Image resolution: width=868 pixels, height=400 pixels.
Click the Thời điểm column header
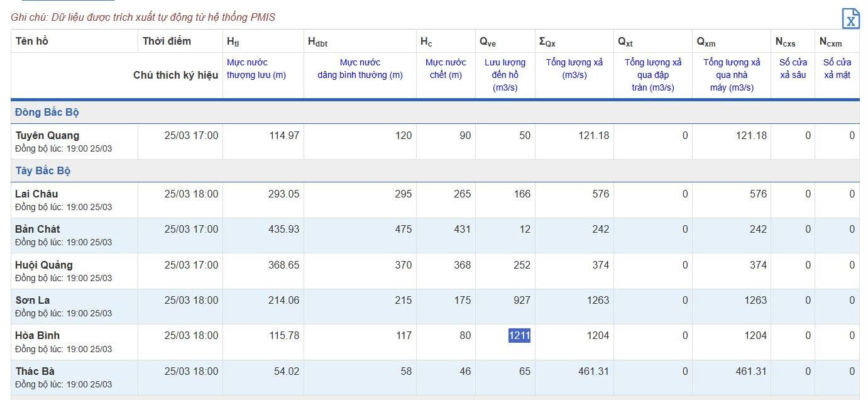(x=167, y=42)
